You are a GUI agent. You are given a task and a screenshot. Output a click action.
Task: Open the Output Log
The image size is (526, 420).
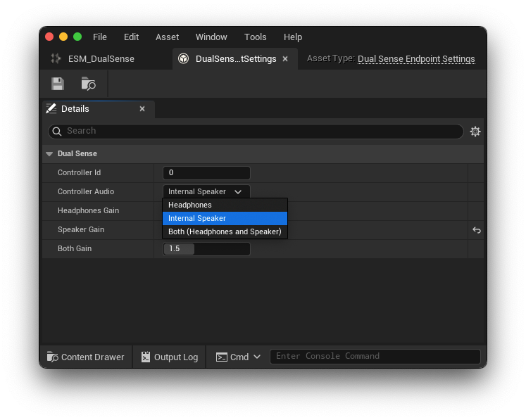(x=170, y=357)
